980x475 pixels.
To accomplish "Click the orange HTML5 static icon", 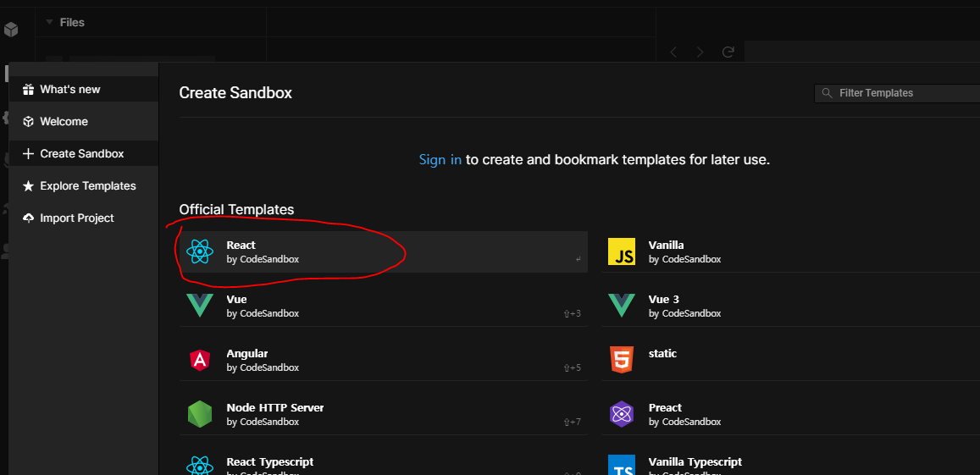I will click(x=621, y=359).
